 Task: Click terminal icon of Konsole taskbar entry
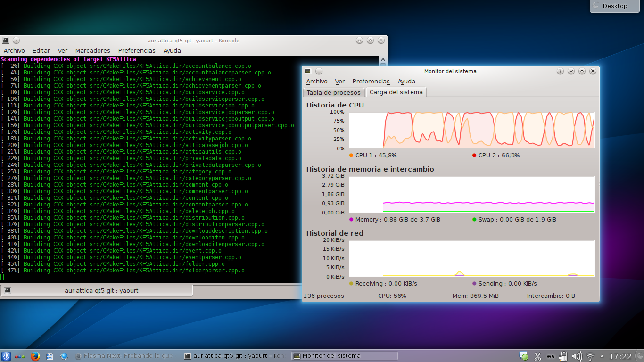[x=188, y=356]
